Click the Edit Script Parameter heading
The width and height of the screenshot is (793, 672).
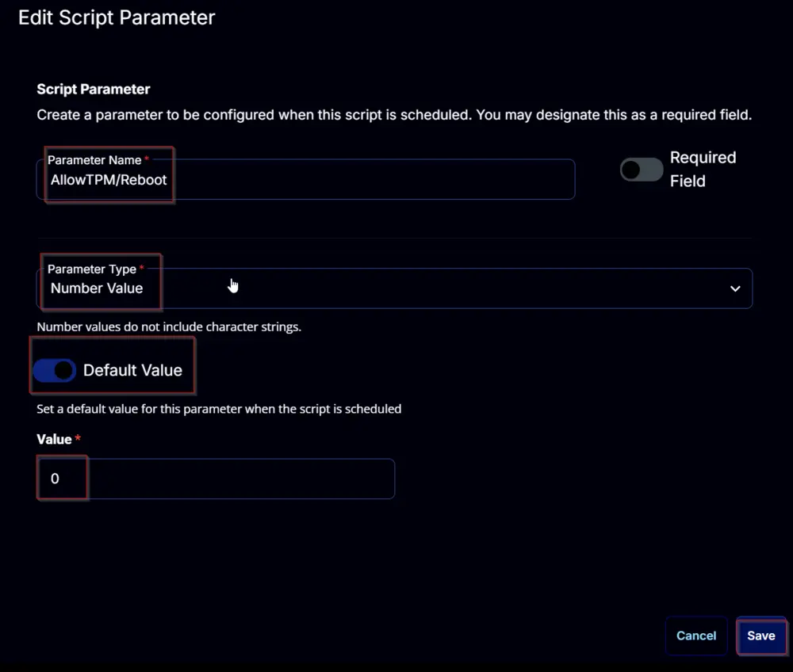(117, 17)
